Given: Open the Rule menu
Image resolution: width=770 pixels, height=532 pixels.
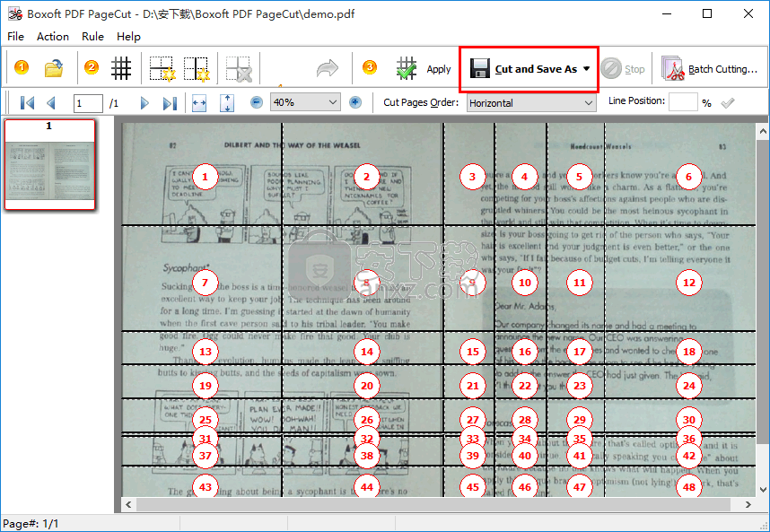Looking at the screenshot, I should tap(92, 36).
